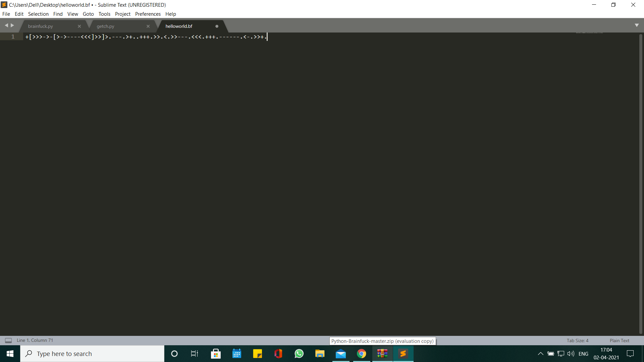Image resolution: width=644 pixels, height=362 pixels.
Task: Open the Preferences menu
Action: (x=148, y=14)
